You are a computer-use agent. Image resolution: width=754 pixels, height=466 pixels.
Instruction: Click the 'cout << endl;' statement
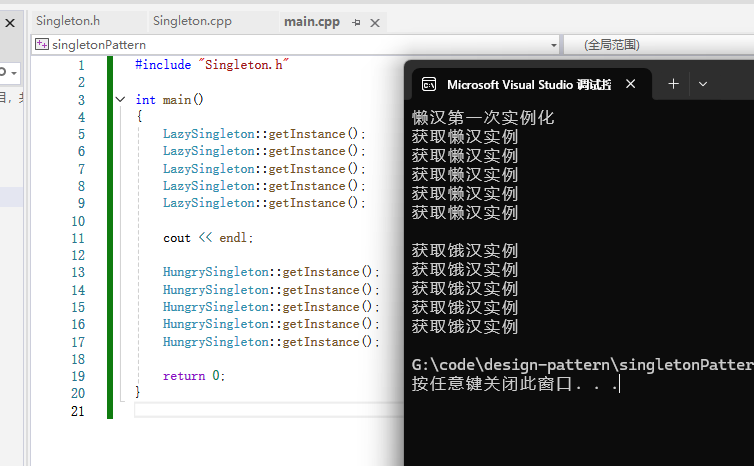pyautogui.click(x=208, y=238)
